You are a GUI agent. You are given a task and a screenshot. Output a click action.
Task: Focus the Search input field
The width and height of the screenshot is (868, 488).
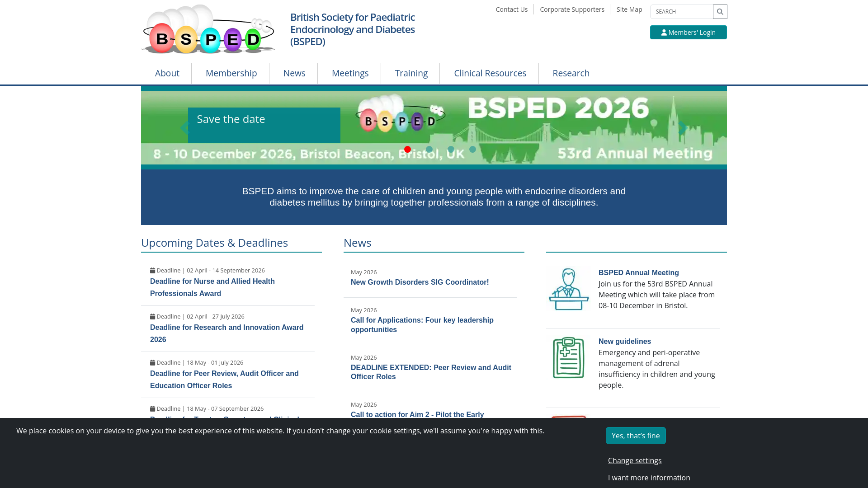[681, 12]
